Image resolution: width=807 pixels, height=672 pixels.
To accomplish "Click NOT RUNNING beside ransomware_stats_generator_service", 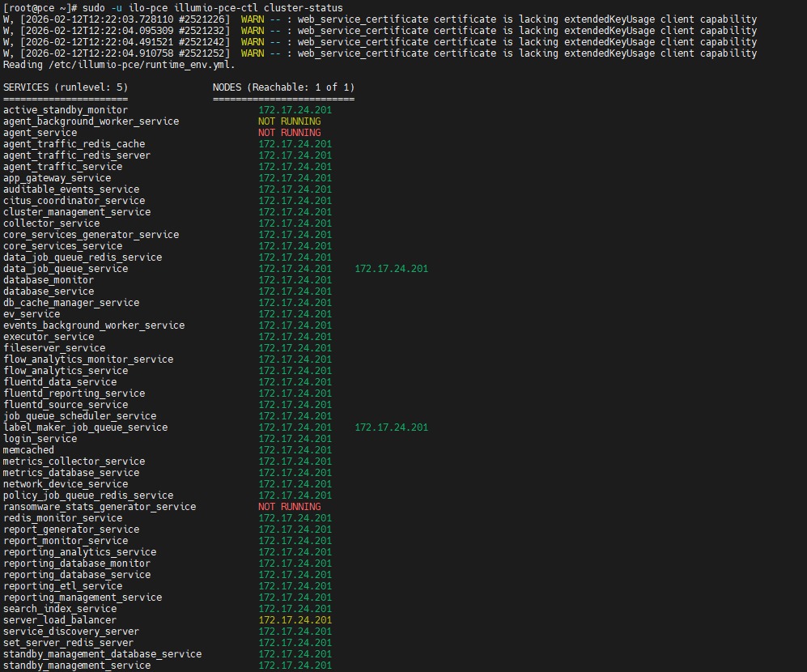I will (x=289, y=506).
